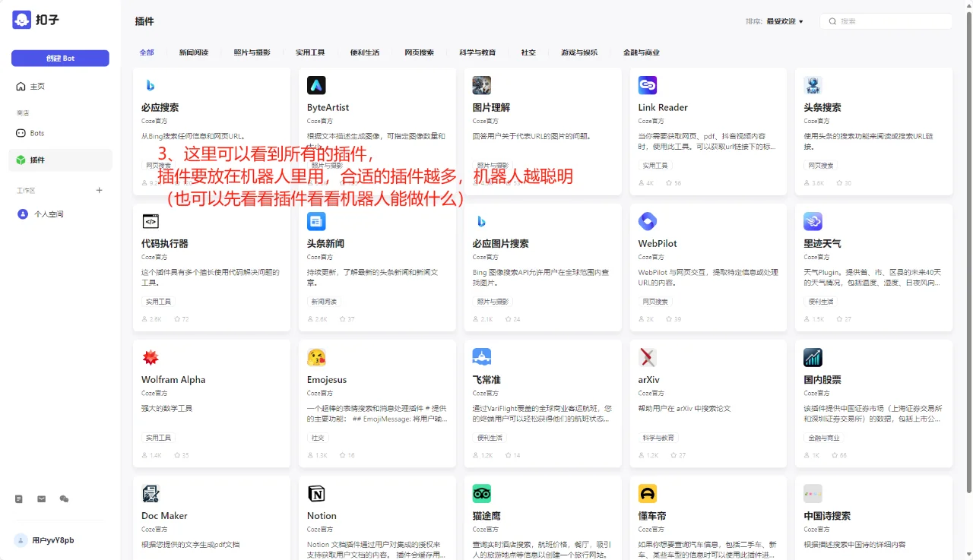
Task: Open the 主页 home icon
Action: 21,87
